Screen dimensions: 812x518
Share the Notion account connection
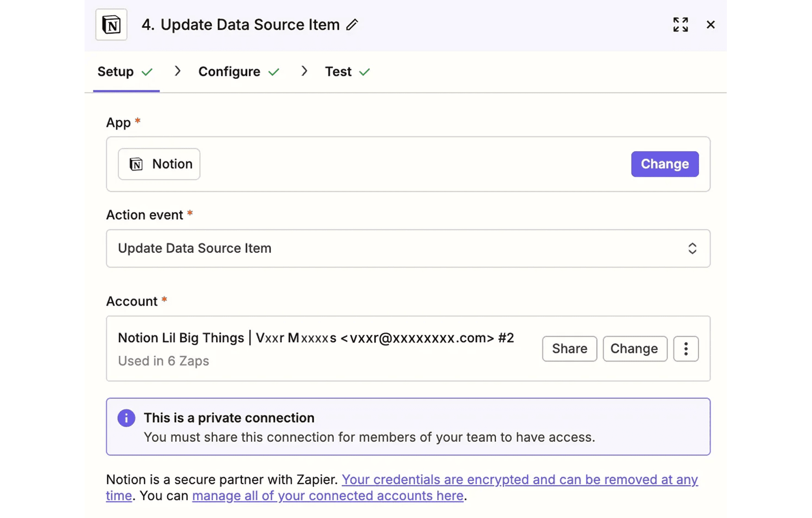pyautogui.click(x=569, y=349)
